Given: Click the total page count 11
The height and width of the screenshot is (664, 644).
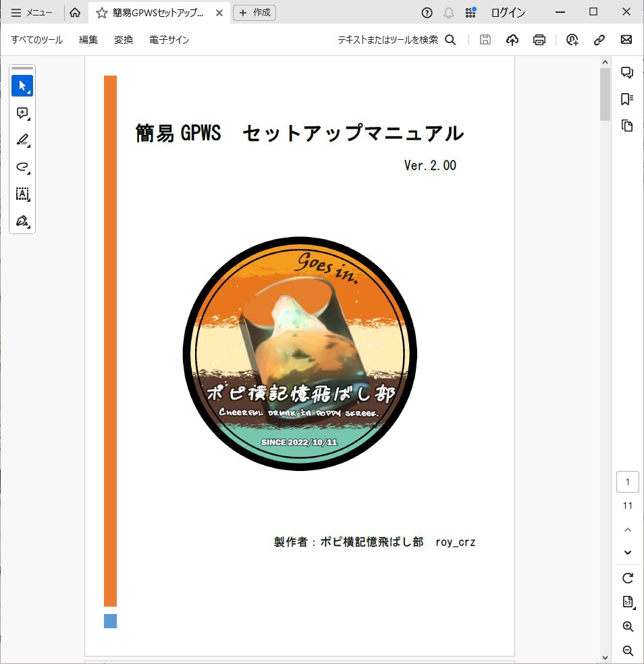Looking at the screenshot, I should (x=628, y=505).
